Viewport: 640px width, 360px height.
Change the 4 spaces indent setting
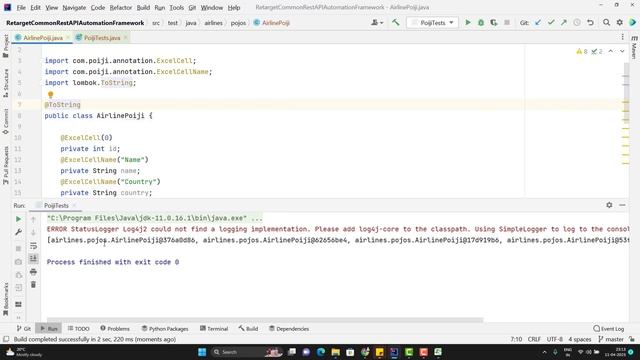tap(580, 339)
